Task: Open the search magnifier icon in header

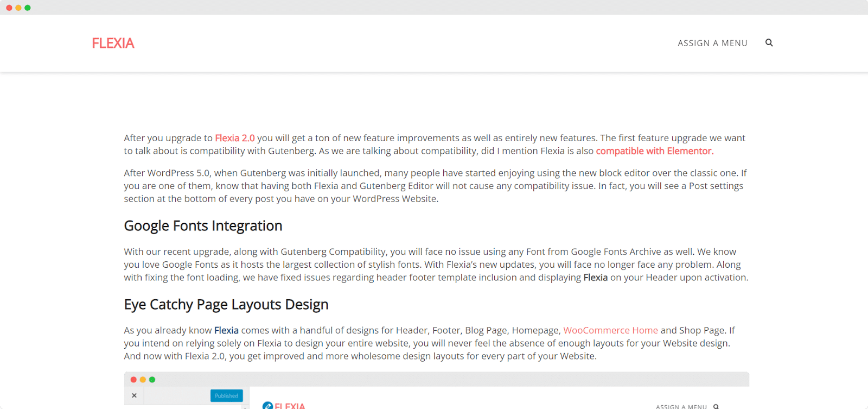Action: point(769,43)
